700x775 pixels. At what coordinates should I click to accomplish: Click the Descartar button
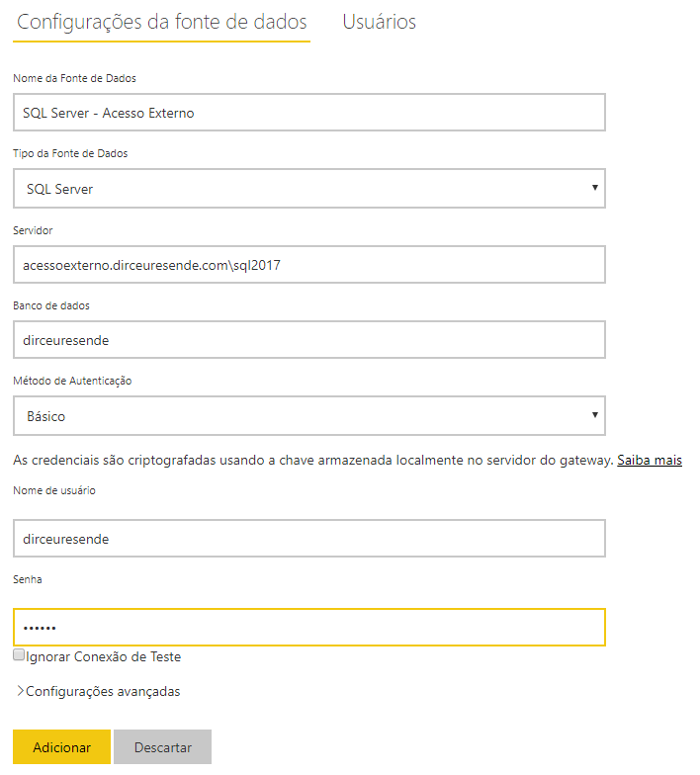162,747
